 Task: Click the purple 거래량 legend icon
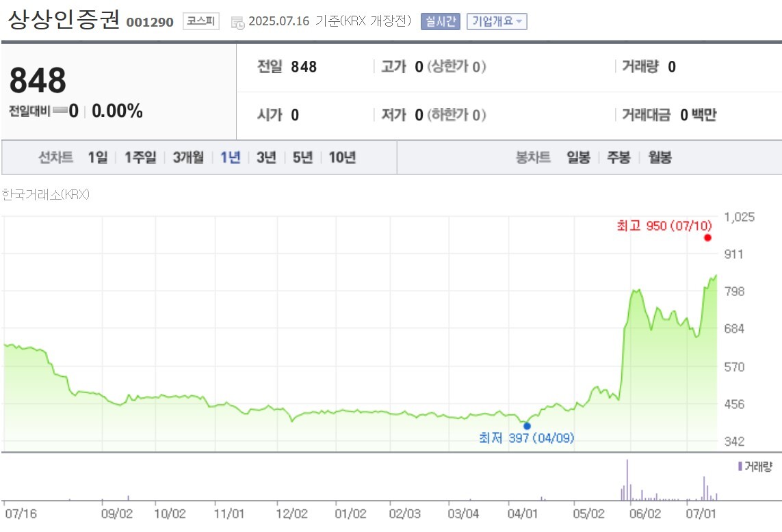740,466
